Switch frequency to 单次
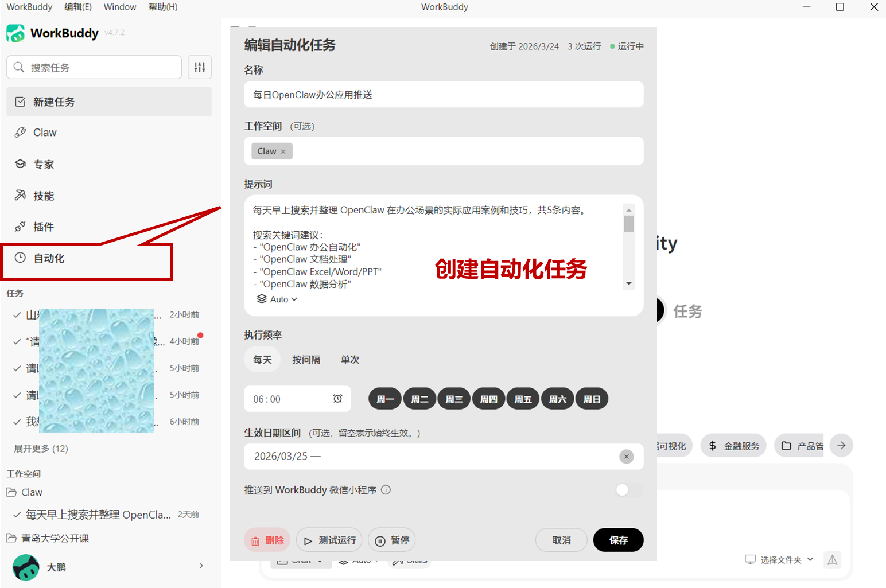 (x=350, y=360)
